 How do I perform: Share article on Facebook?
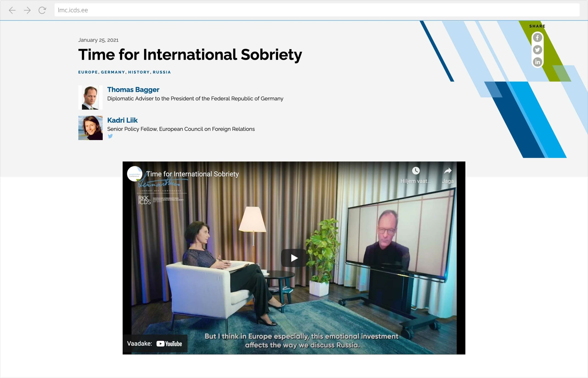tap(537, 38)
